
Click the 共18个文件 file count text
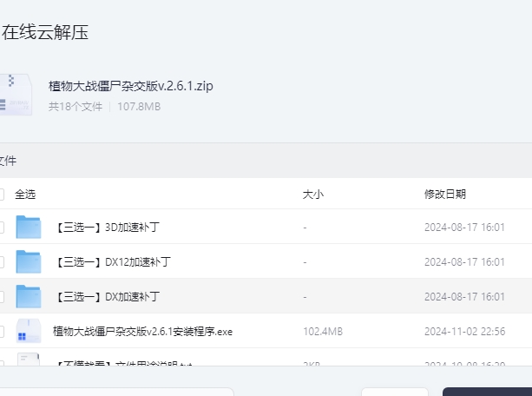[75, 107]
